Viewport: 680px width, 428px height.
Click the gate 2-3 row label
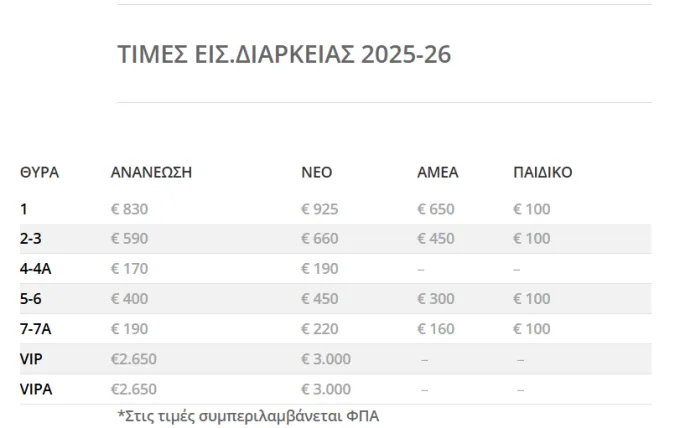pyautogui.click(x=31, y=239)
